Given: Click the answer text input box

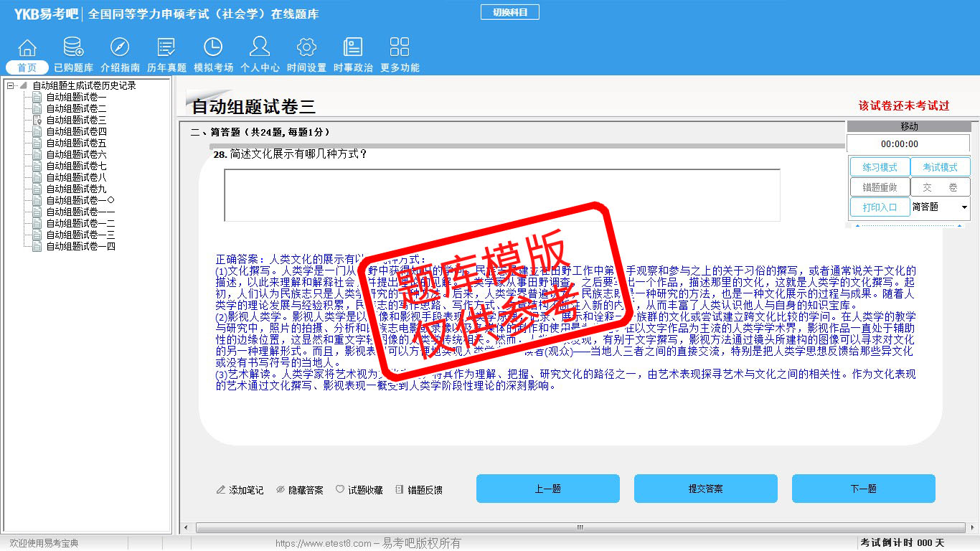Looking at the screenshot, I should click(x=501, y=195).
